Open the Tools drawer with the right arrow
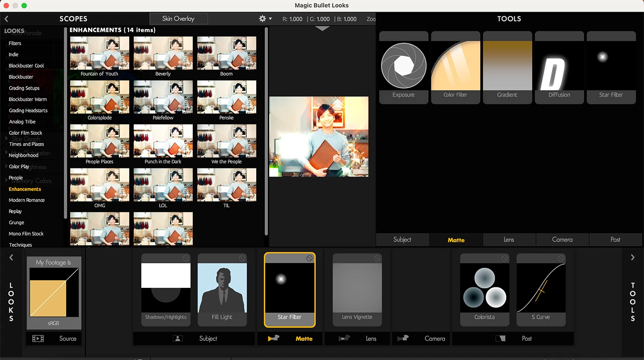 pos(632,257)
